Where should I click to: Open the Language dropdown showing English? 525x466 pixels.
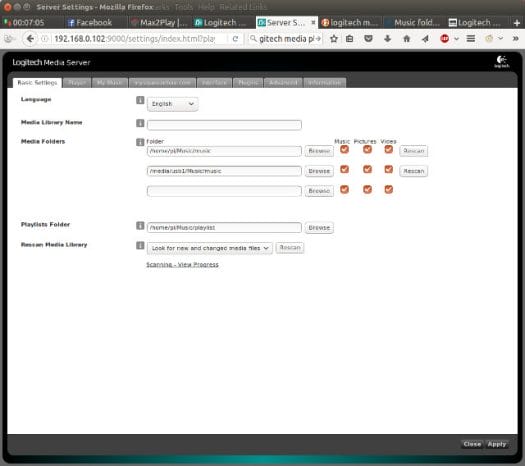click(x=172, y=104)
